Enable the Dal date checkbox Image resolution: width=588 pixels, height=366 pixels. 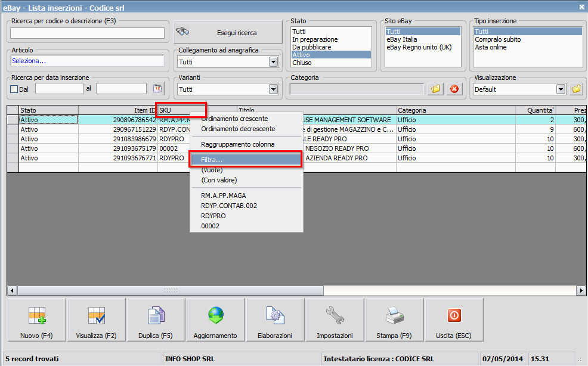click(14, 89)
